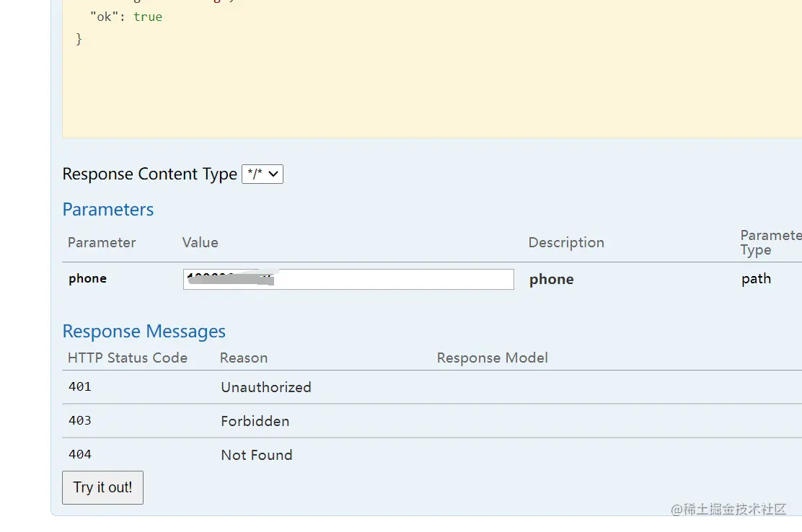Click the Description column header

pyautogui.click(x=566, y=243)
